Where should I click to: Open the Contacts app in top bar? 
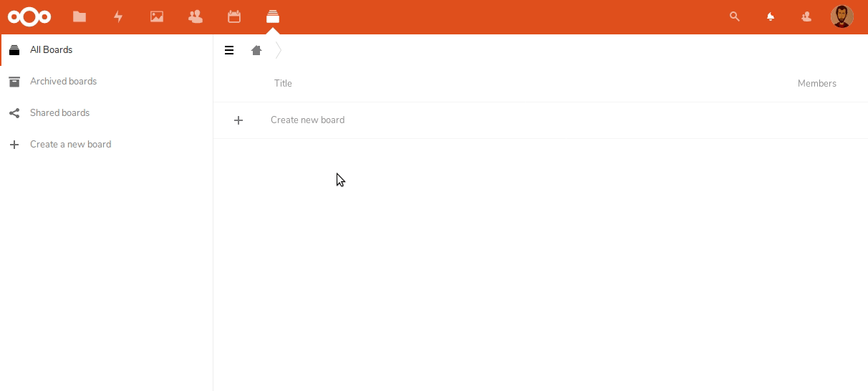(196, 16)
